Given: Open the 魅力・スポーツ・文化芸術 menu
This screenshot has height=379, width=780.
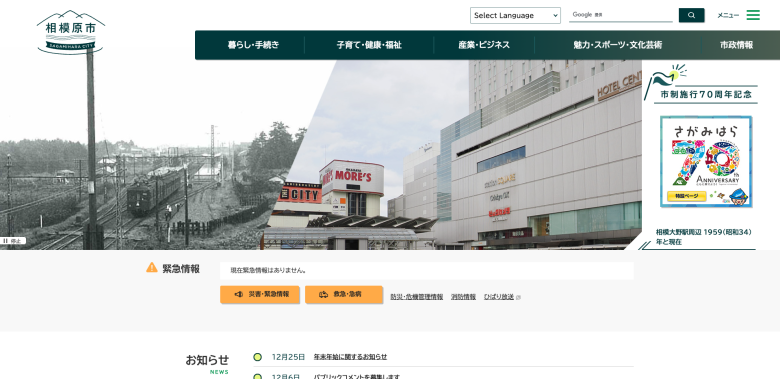Looking at the screenshot, I should [617, 45].
